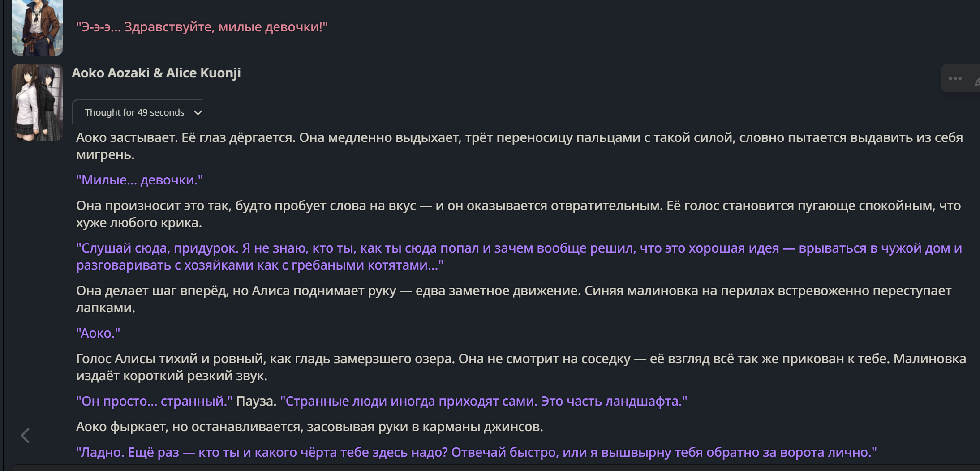
Task: Click the dialogue line 'Милые... девочки.'
Action: 140,180
